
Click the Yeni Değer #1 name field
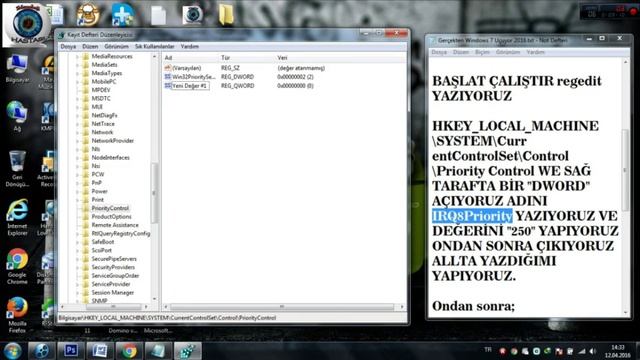pyautogui.click(x=190, y=86)
